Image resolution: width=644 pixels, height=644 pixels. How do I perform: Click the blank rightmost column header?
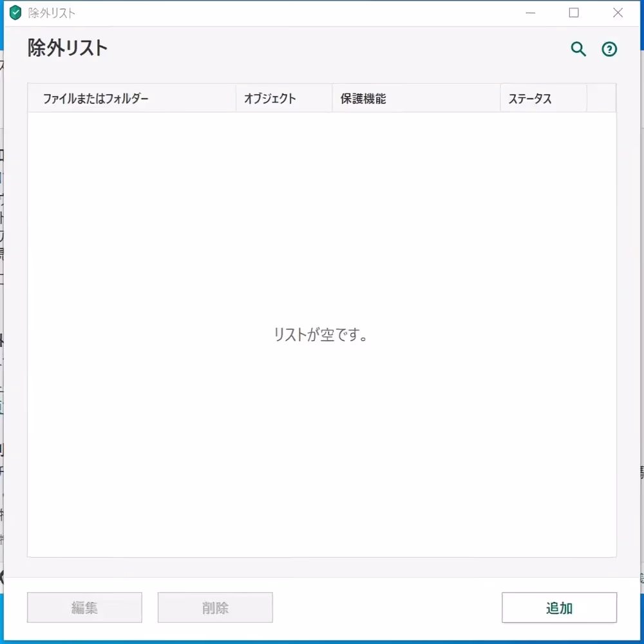coord(601,99)
